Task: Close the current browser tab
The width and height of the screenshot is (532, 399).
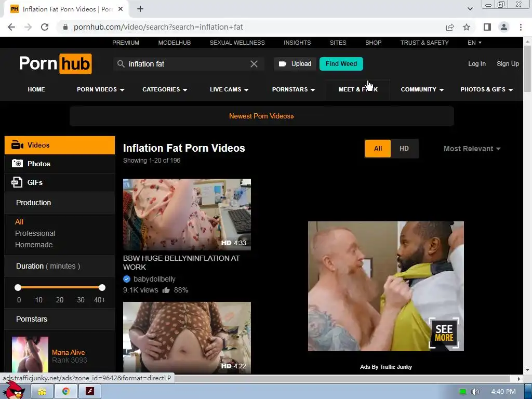Action: coord(121,9)
